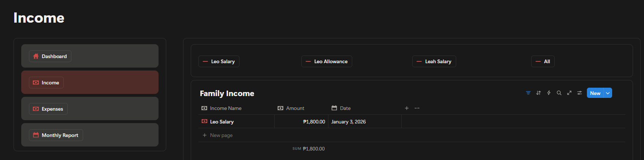Select the Income sidebar item
This screenshot has height=160, width=644.
pos(46,83)
